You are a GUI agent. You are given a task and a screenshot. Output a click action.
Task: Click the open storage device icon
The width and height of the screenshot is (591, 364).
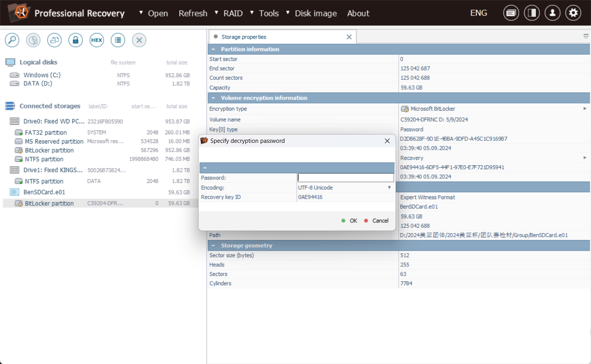coord(54,40)
